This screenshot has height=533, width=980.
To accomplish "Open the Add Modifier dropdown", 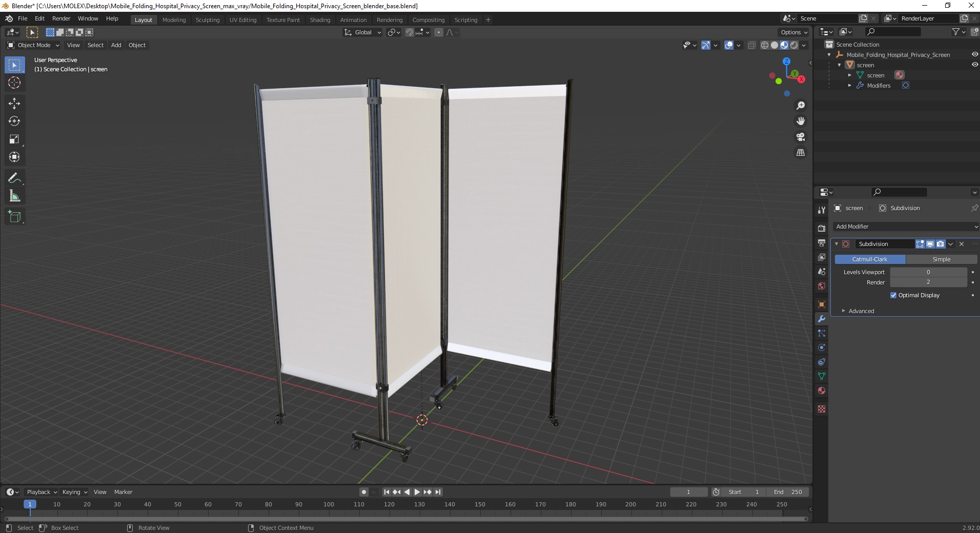I will pyautogui.click(x=906, y=227).
